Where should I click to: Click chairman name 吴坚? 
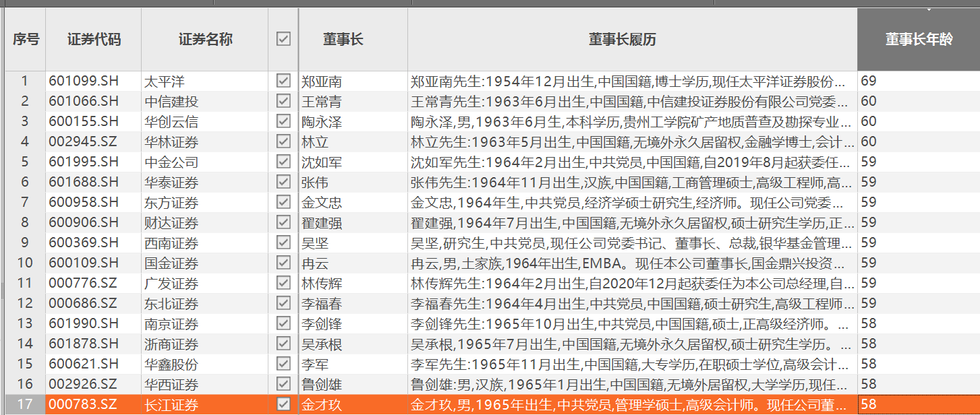tap(315, 243)
